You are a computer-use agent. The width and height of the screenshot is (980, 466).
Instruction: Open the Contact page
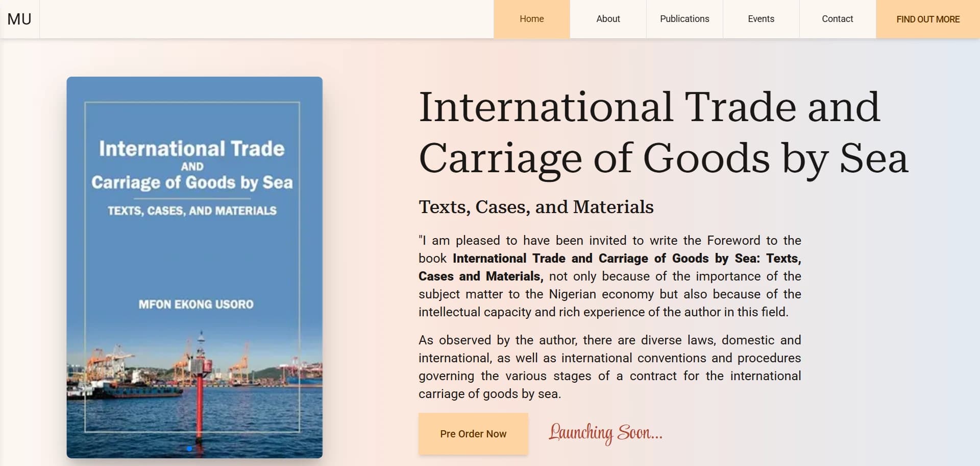[x=837, y=19]
